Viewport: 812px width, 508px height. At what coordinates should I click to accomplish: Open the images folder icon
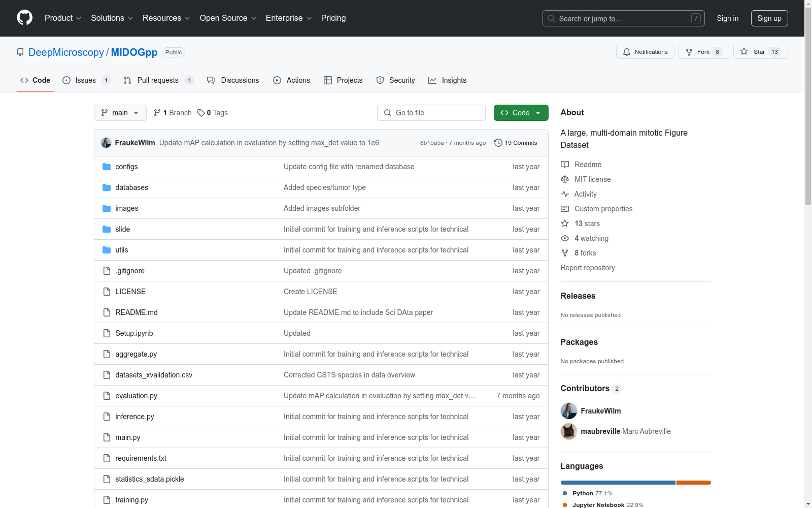pos(107,208)
